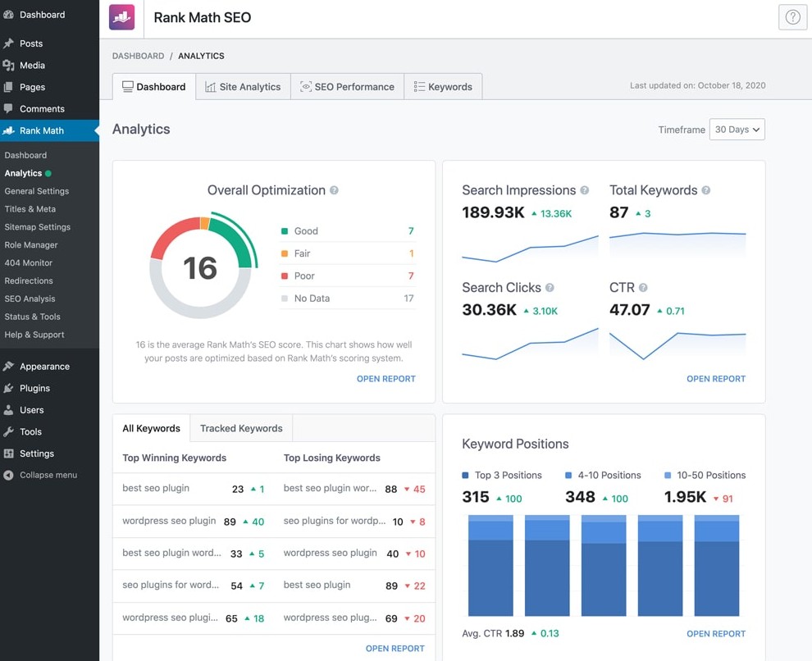Open SEO Analysis submenu item
The image size is (812, 661).
click(30, 299)
